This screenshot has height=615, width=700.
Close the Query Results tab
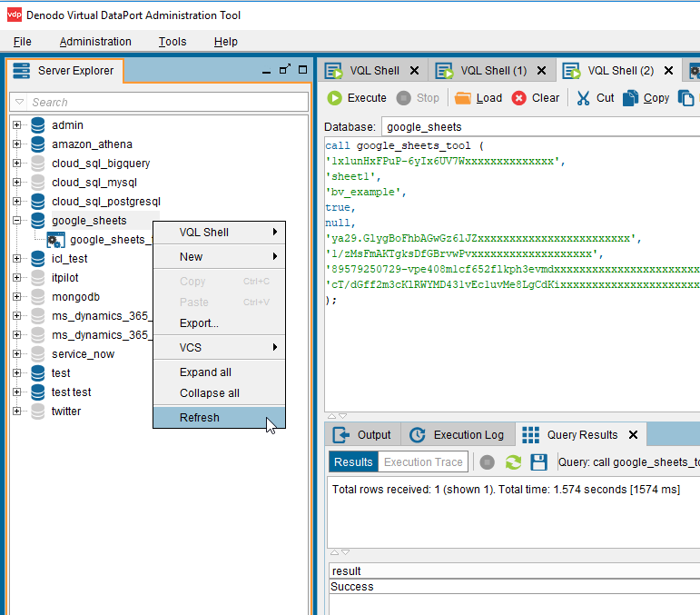point(633,434)
